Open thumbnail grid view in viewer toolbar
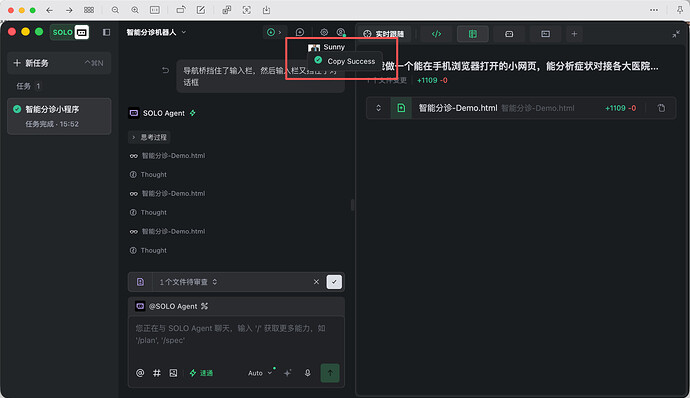This screenshot has height=398, width=690. click(x=89, y=10)
